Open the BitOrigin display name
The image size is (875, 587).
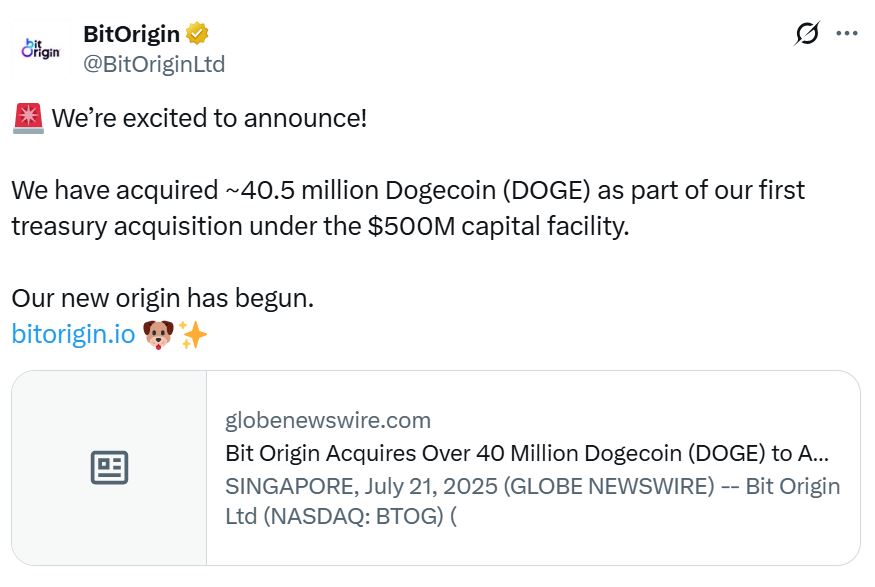click(132, 34)
